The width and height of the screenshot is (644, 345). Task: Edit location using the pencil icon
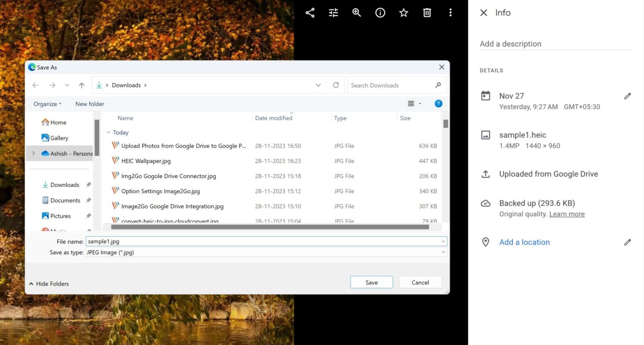click(x=628, y=242)
